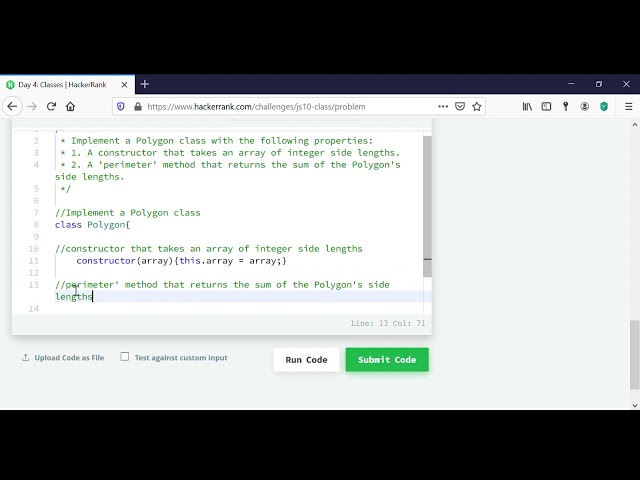The height and width of the screenshot is (480, 640).
Task: Click the key-shaped extension icon
Action: pyautogui.click(x=565, y=107)
